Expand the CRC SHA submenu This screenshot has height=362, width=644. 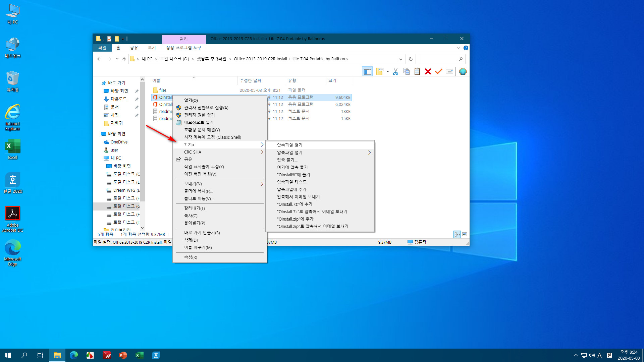pyautogui.click(x=220, y=152)
